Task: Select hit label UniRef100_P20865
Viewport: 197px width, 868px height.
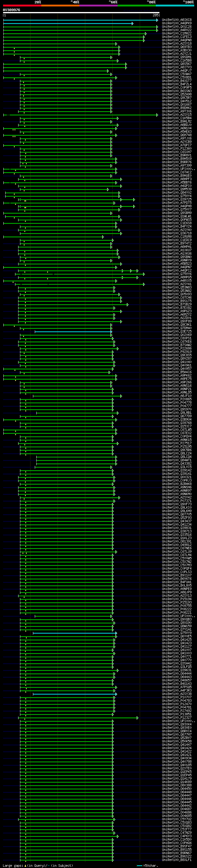Action: tap(177, 400)
